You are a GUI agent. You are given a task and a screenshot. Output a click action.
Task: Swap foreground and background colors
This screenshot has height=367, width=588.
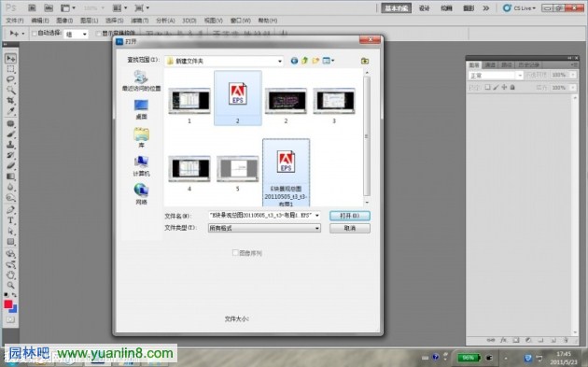[x=14, y=295]
